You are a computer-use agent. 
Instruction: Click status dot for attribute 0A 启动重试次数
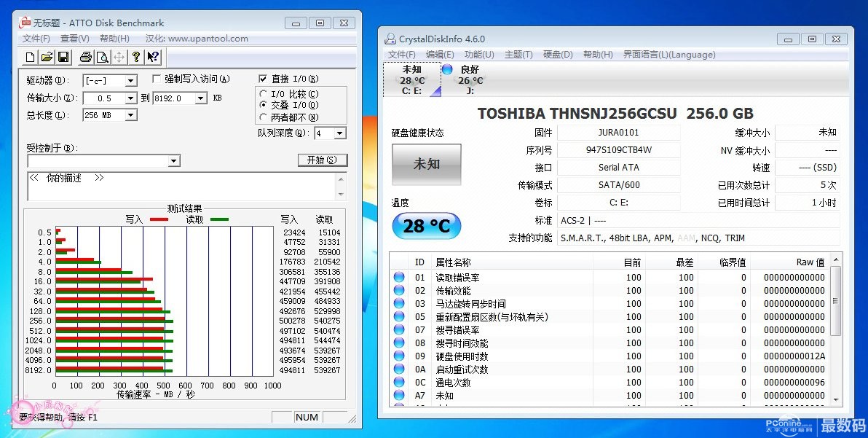point(398,369)
